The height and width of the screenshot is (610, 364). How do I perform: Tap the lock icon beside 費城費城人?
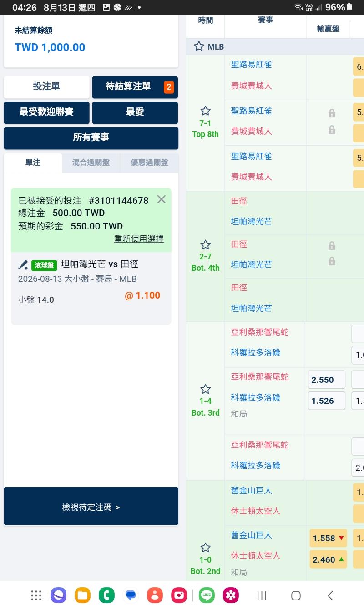coord(332,130)
